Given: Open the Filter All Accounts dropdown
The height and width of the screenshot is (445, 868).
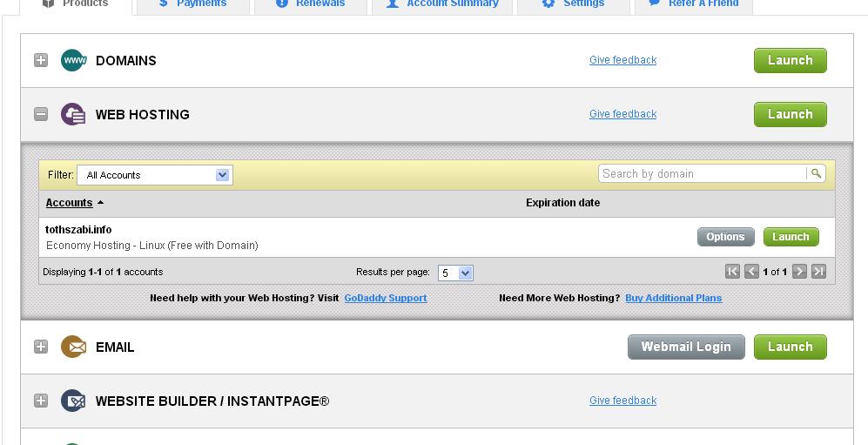Looking at the screenshot, I should pyautogui.click(x=155, y=175).
